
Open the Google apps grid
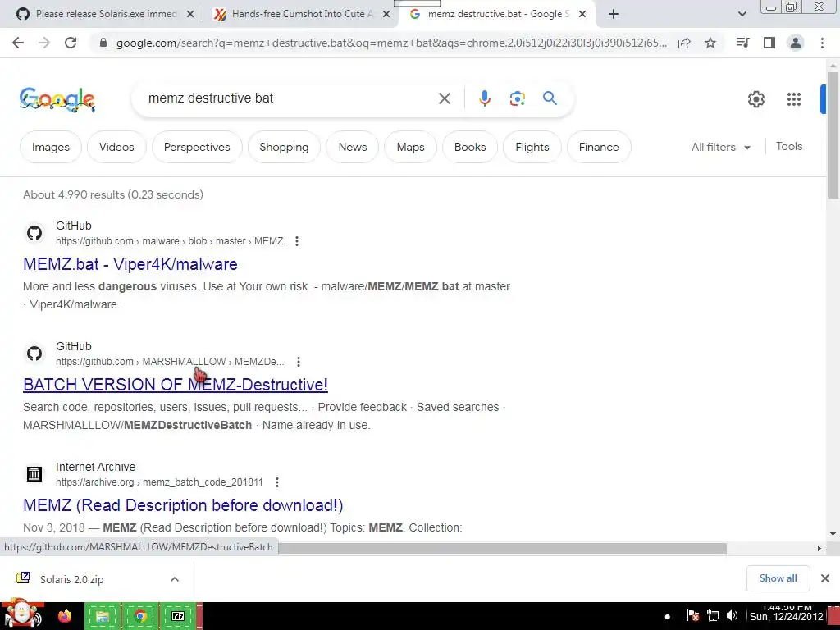tap(794, 99)
